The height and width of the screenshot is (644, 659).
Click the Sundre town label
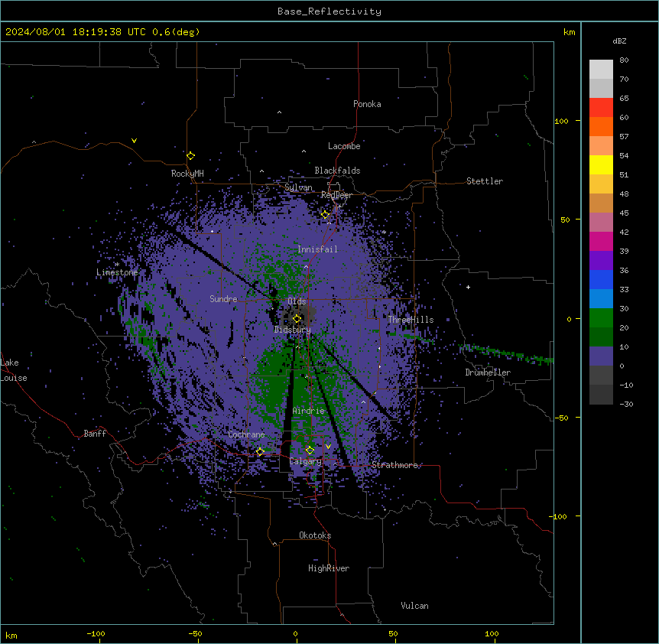pyautogui.click(x=223, y=299)
